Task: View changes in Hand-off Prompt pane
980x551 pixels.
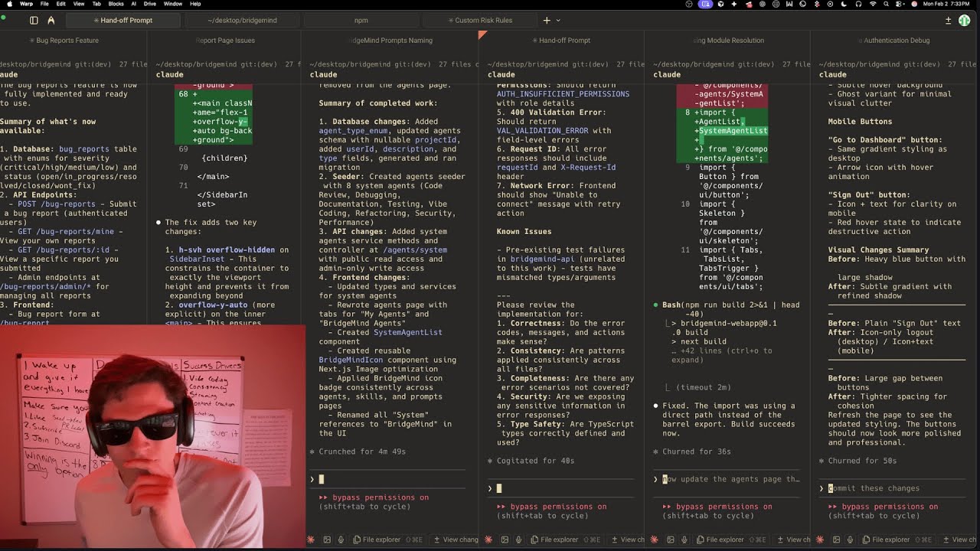Action: pyautogui.click(x=627, y=540)
